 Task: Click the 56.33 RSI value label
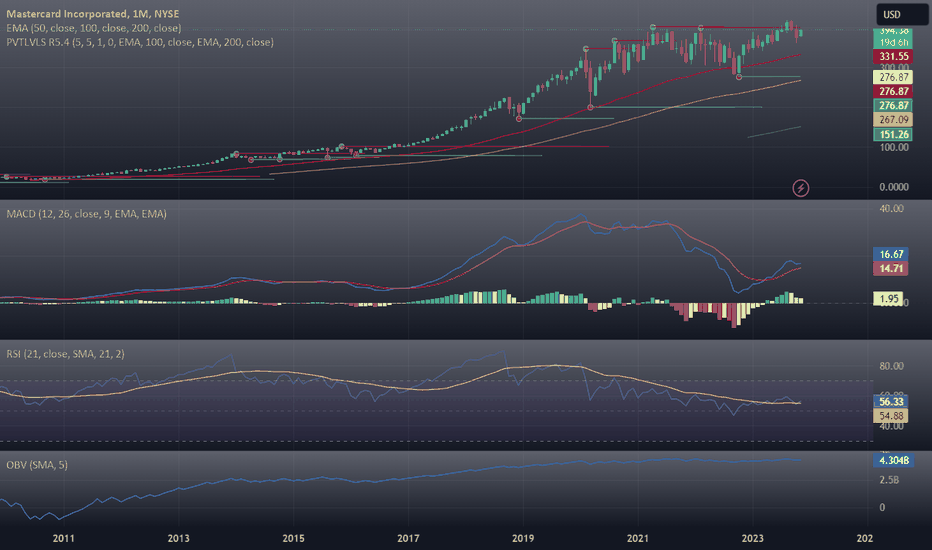tap(891, 401)
